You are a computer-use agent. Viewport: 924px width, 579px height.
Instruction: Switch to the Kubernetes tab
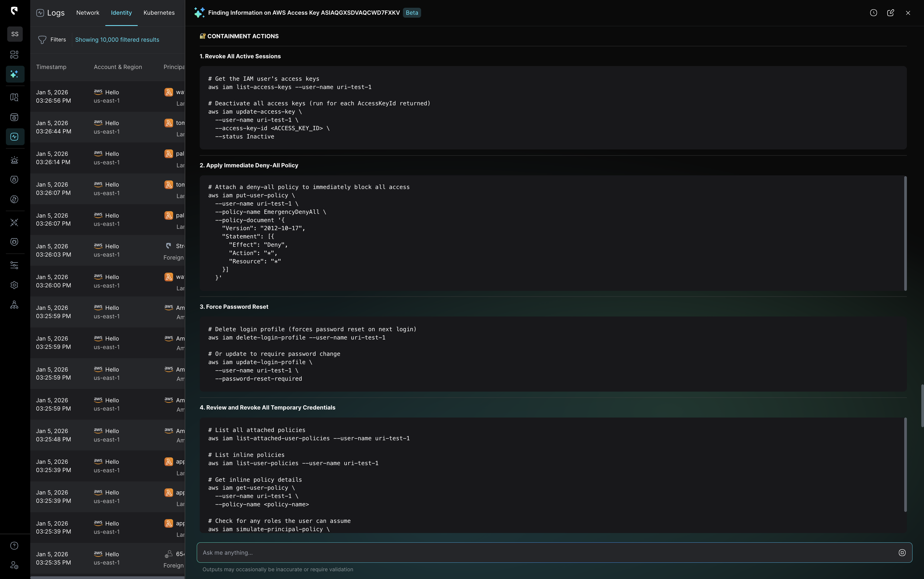coord(159,13)
